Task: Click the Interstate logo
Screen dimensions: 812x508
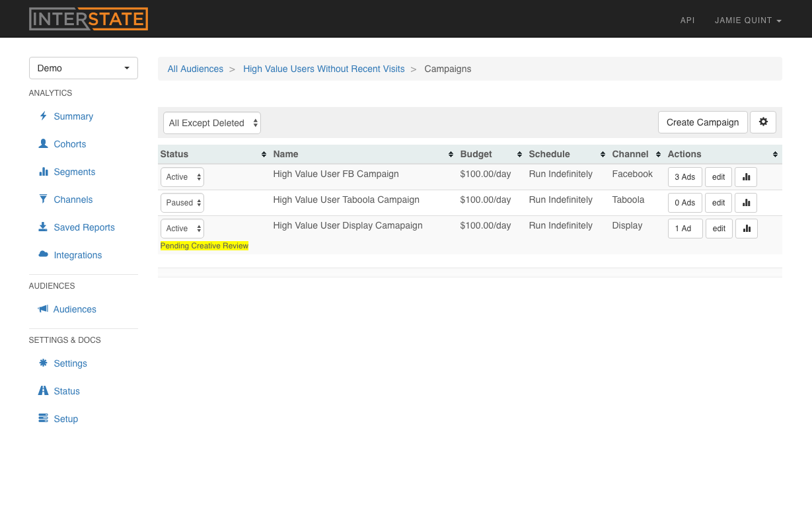Action: 89,19
